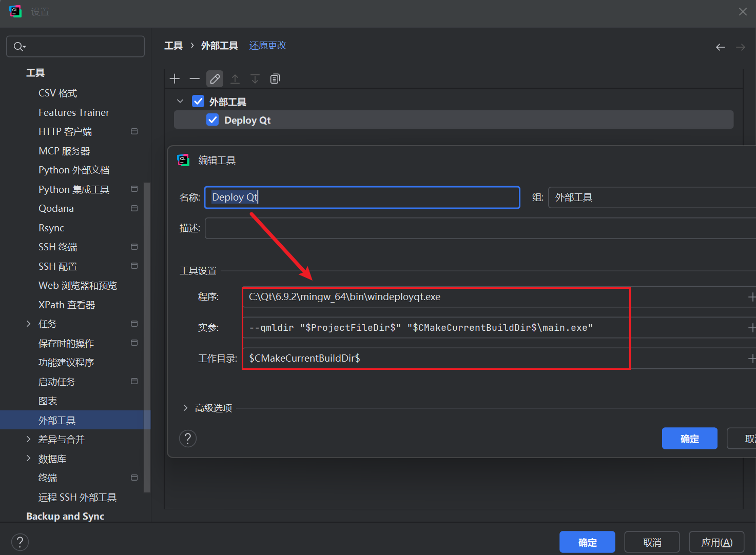Click project-level icon next to 保存时的操作
The image size is (756, 555).
134,343
